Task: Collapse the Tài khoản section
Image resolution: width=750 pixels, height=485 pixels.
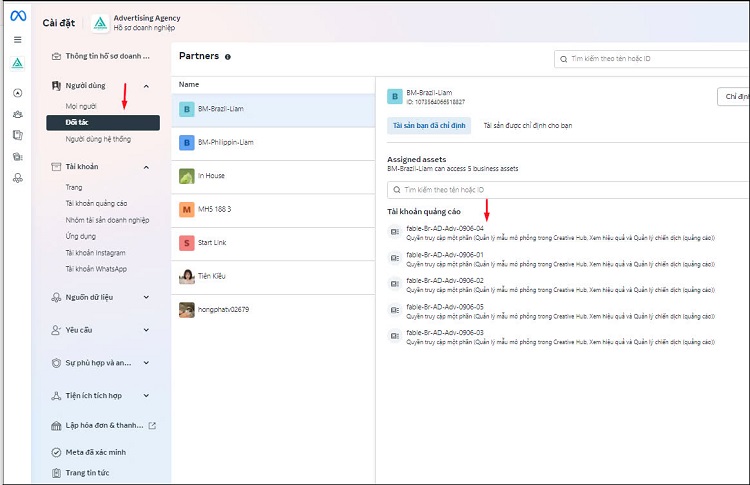Action: tap(147, 167)
